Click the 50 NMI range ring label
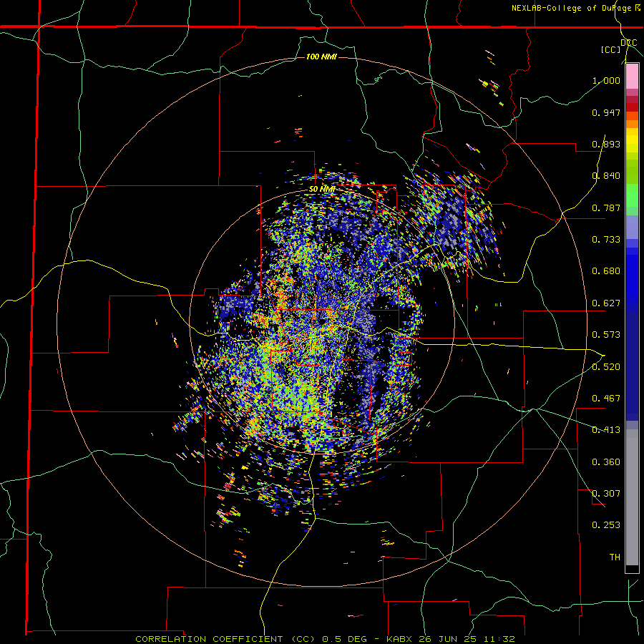The image size is (644, 644). 322,190
